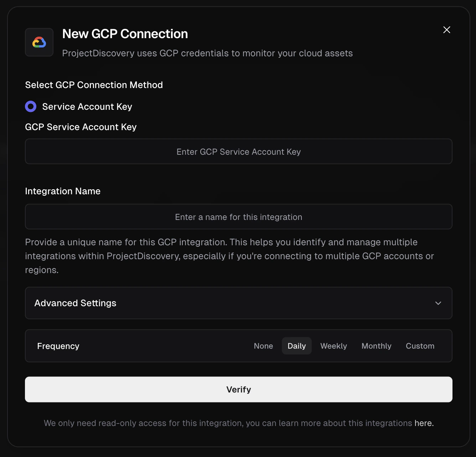The height and width of the screenshot is (457, 476).
Task: Select the Service Account Key radio button
Action: (x=31, y=106)
